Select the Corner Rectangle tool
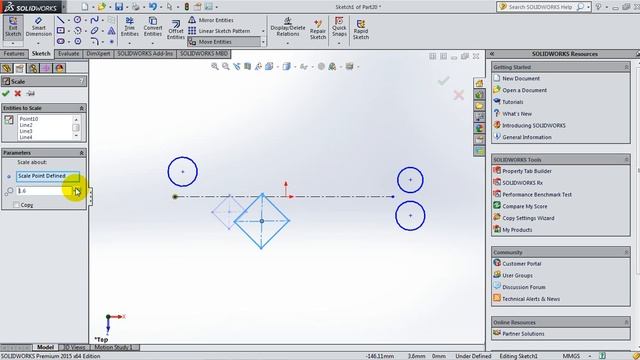This screenshot has width=640, height=360. coord(60,31)
